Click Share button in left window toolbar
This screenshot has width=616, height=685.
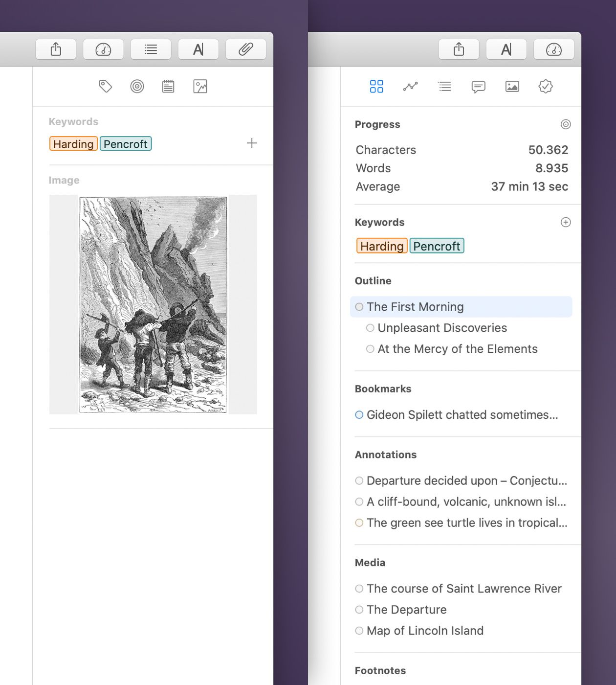point(56,49)
